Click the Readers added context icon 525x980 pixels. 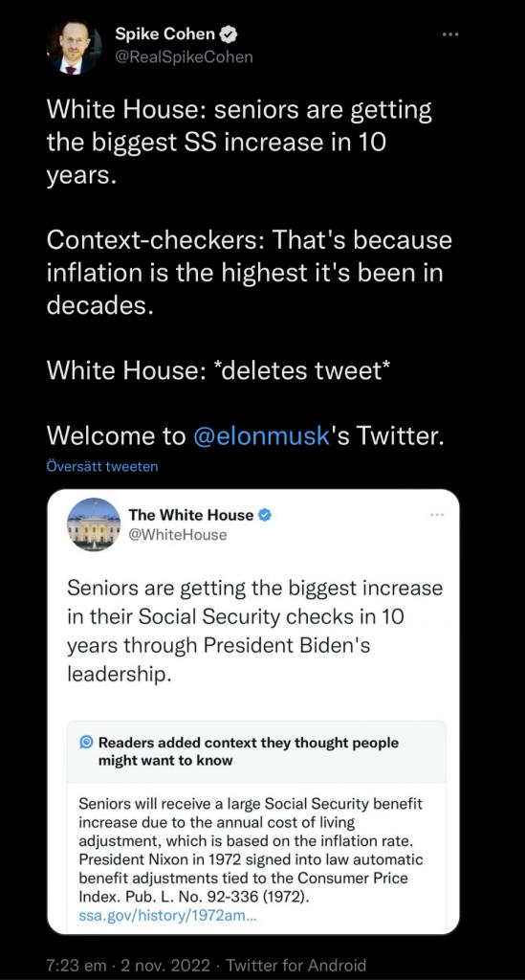(x=87, y=743)
